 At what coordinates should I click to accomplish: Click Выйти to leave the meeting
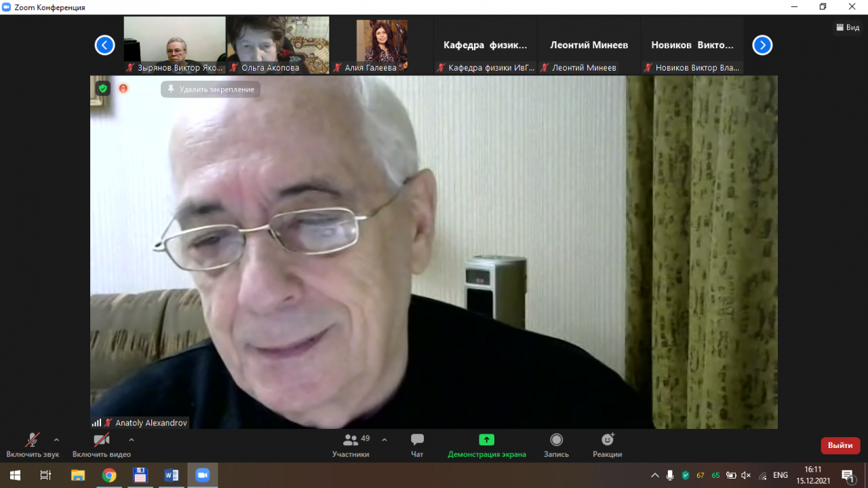pos(840,445)
